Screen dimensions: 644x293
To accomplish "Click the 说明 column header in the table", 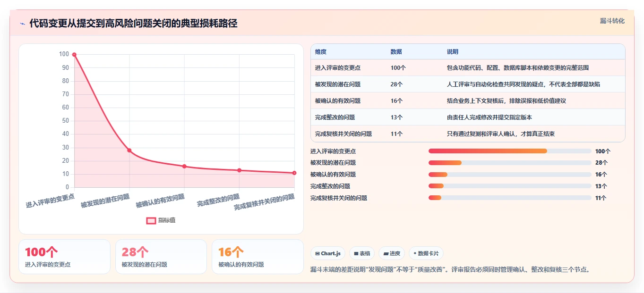I will pyautogui.click(x=453, y=52).
